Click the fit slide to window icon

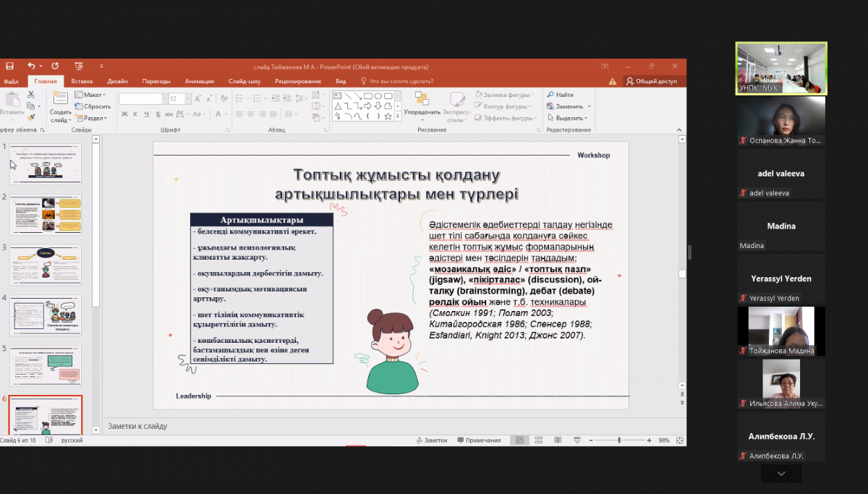(x=680, y=440)
